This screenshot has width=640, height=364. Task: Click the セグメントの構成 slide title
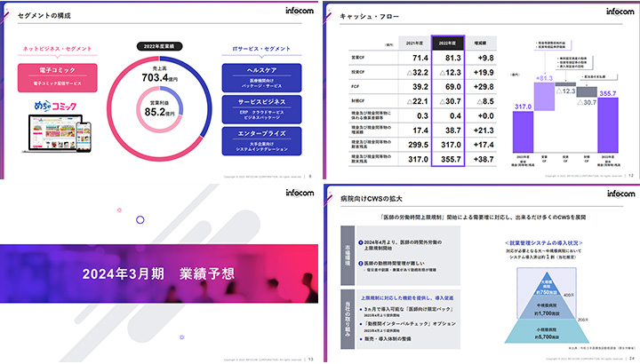[x=44, y=15]
